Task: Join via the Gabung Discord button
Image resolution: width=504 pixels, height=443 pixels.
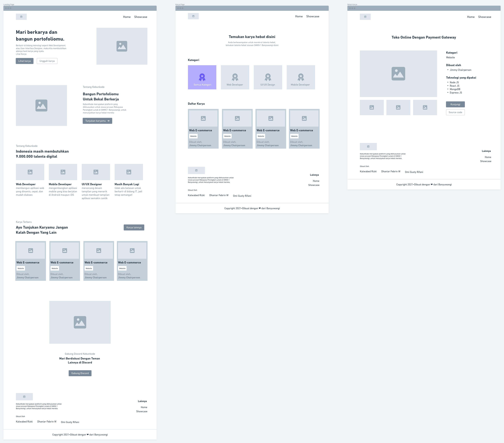Action: click(x=80, y=373)
